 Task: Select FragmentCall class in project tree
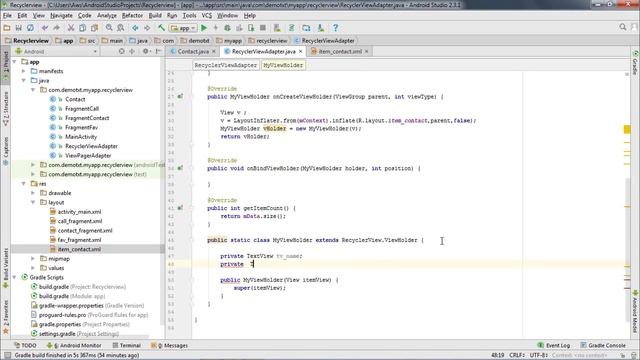pos(82,109)
